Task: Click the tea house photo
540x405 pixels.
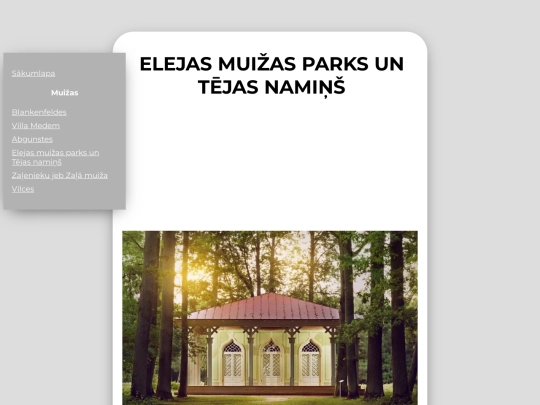Action: click(270, 318)
